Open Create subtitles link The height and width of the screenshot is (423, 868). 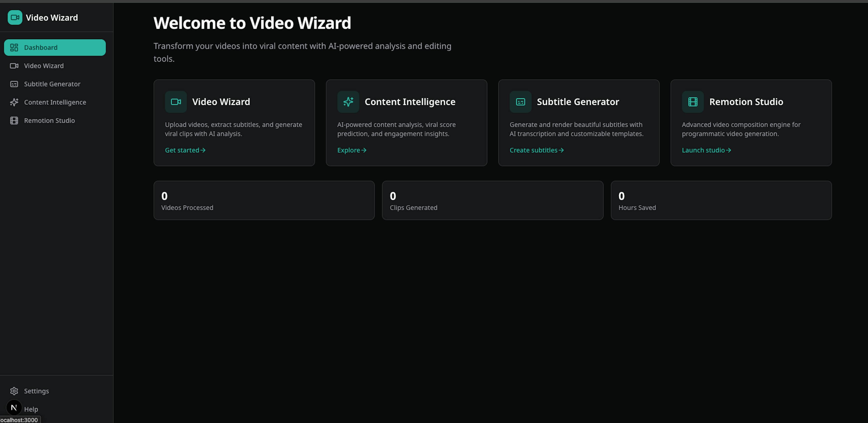[x=536, y=150]
